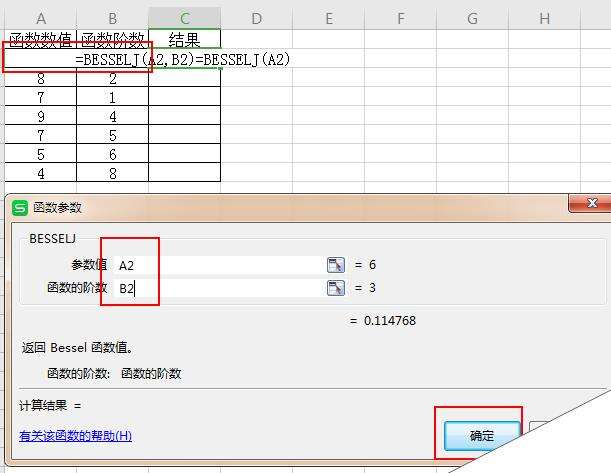Click the BESSELJ group label in dialog
Screen dimensions: 611x473
[53, 238]
